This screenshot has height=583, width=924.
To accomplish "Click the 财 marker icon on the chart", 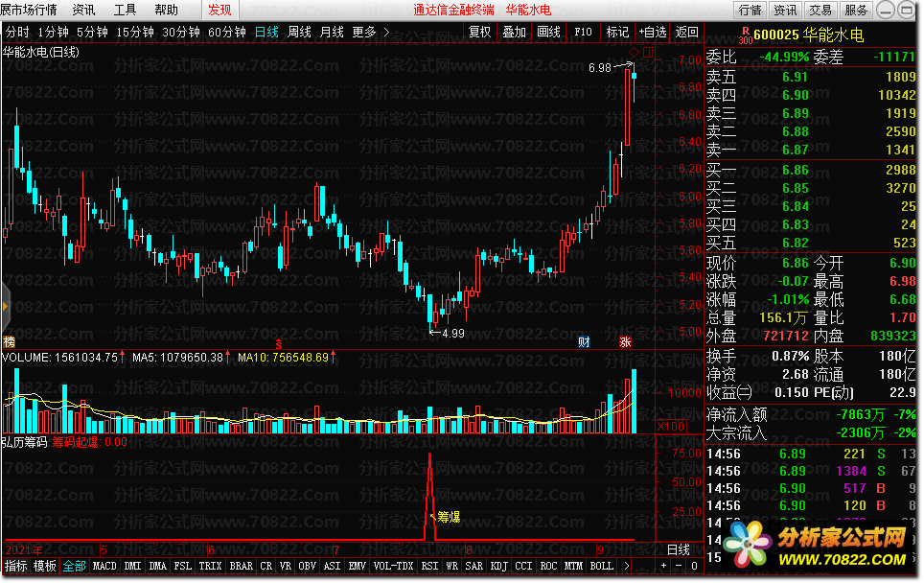I will [x=584, y=342].
